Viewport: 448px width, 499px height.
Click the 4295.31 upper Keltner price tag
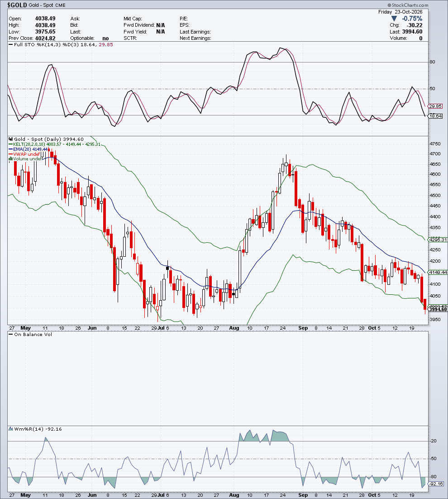click(x=438, y=240)
